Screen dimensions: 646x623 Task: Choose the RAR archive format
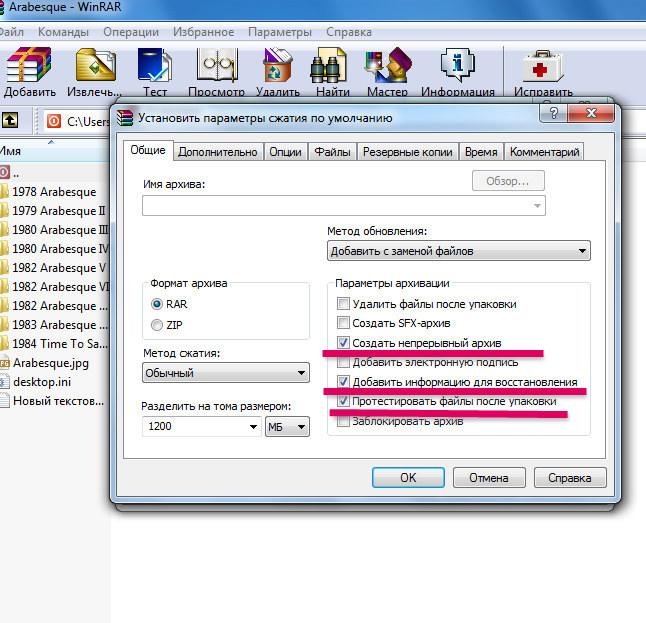click(x=157, y=304)
